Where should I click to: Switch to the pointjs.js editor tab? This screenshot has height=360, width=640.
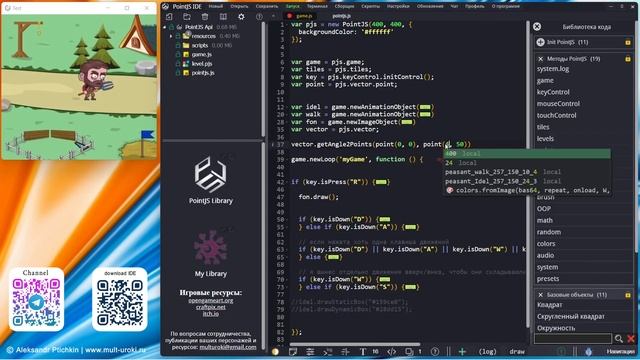coord(341,16)
